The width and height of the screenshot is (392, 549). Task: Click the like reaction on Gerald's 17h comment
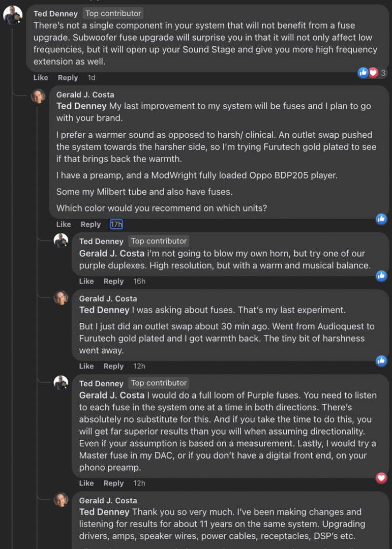pos(381,219)
